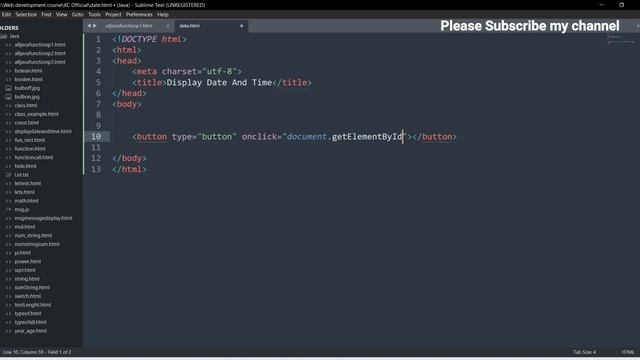Image resolution: width=640 pixels, height=360 pixels.
Task: Open textLenght.html from the sidebar
Action: [x=33, y=305]
